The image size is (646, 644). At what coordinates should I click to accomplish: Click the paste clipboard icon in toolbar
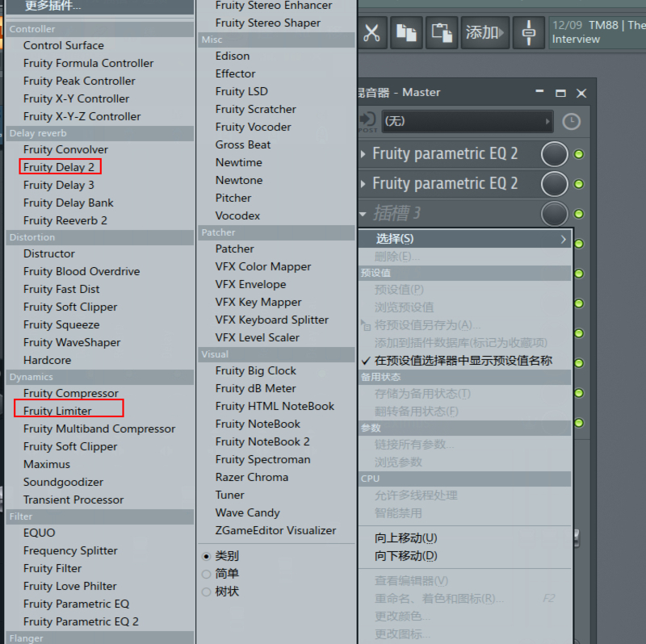coord(442,32)
